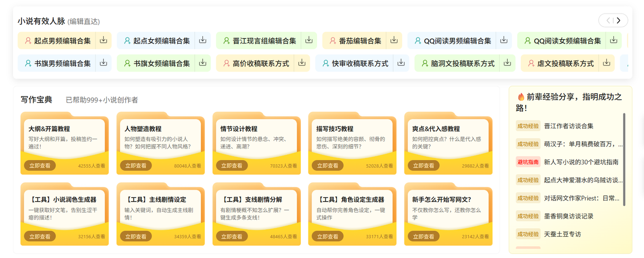The width and height of the screenshot is (644, 258).
Task: Click 立即查看 on 爽点&代入感教程 card
Action: [424, 165]
